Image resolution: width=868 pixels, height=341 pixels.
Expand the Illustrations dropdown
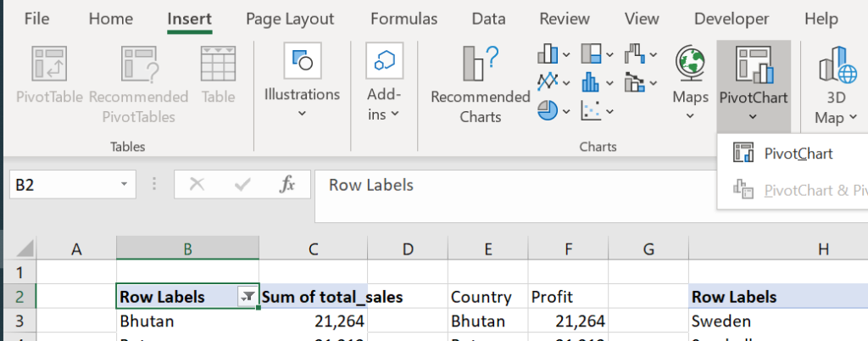click(x=302, y=114)
